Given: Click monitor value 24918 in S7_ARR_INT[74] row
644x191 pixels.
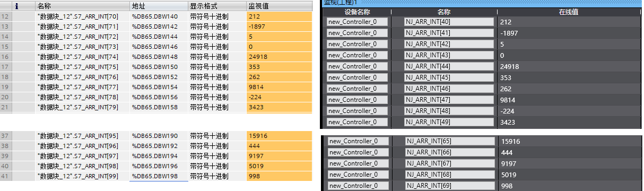Looking at the screenshot, I should pos(280,57).
